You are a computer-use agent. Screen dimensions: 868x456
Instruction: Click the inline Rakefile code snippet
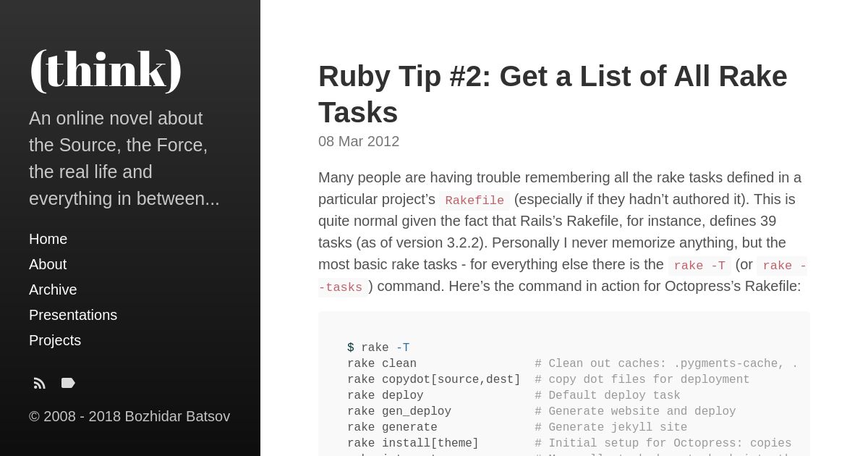(475, 200)
